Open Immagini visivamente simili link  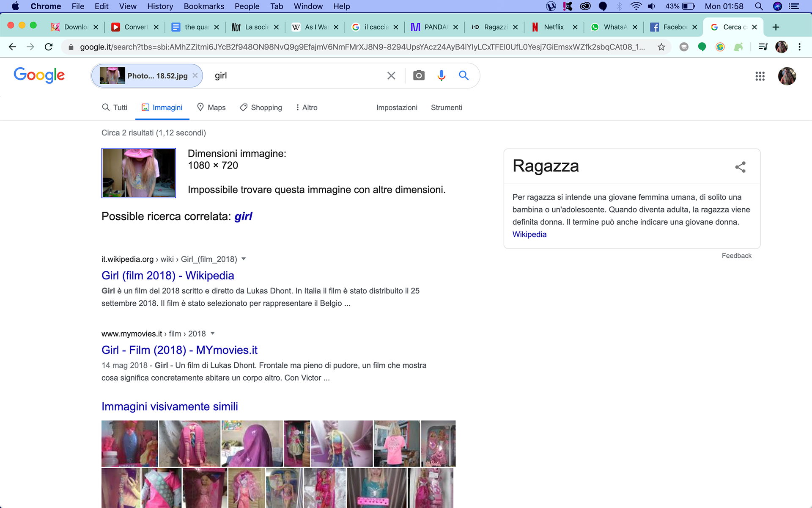click(x=170, y=406)
